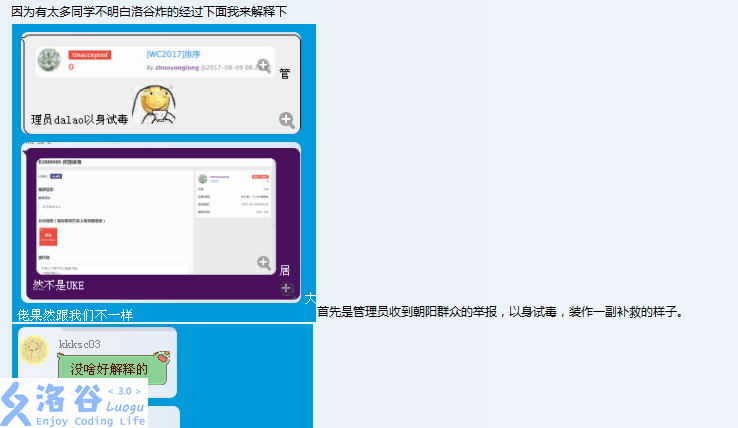Click the caption 然不是UKE
Image resolution: width=738 pixels, height=428 pixels.
(59, 285)
